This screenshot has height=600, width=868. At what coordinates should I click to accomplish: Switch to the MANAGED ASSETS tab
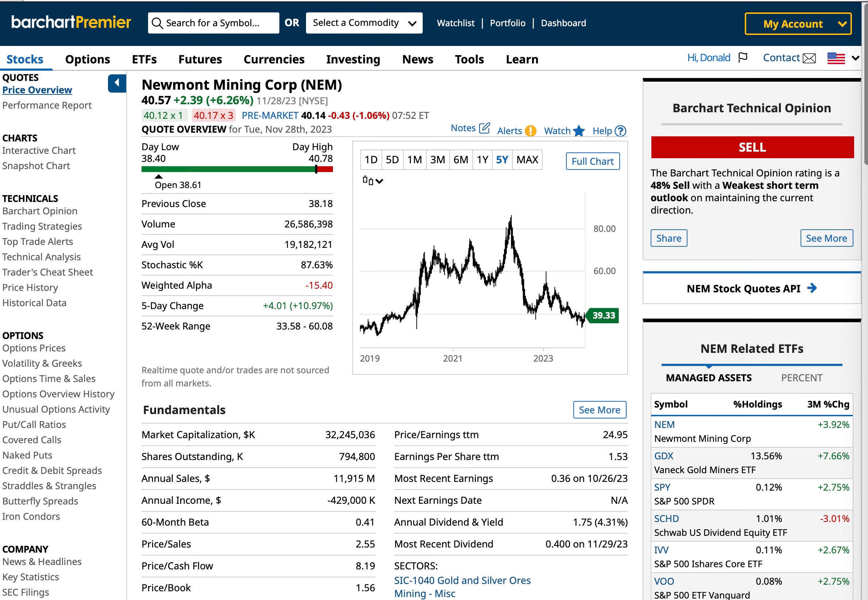(709, 377)
